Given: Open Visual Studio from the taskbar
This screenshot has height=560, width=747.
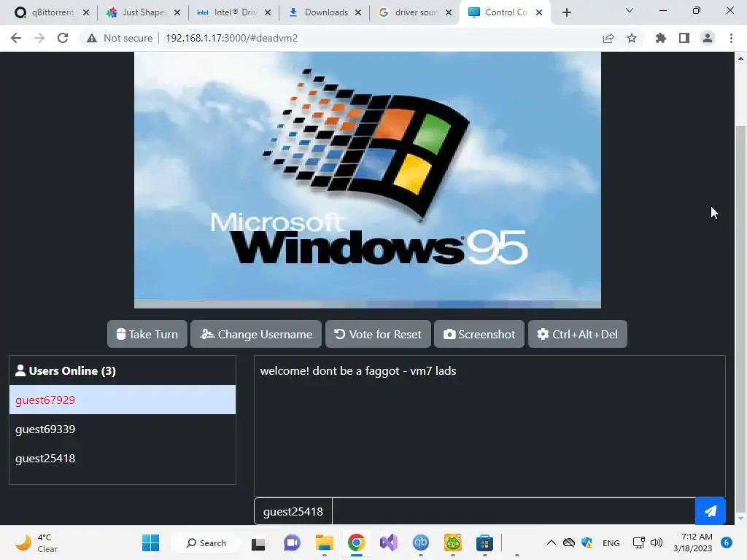Looking at the screenshot, I should coord(389,542).
